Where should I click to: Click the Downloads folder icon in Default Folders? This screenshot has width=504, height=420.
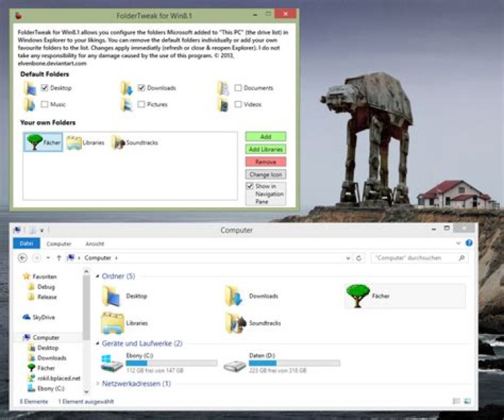pos(126,88)
